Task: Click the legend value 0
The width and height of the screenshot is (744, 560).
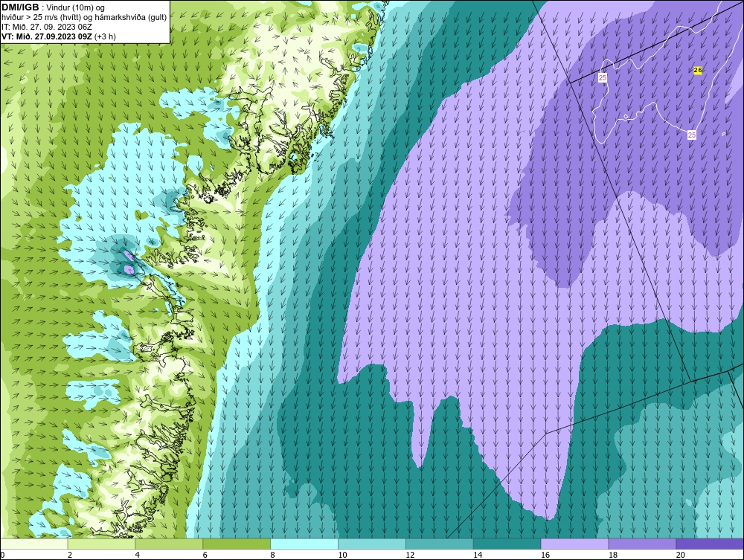Action: pos(2,555)
